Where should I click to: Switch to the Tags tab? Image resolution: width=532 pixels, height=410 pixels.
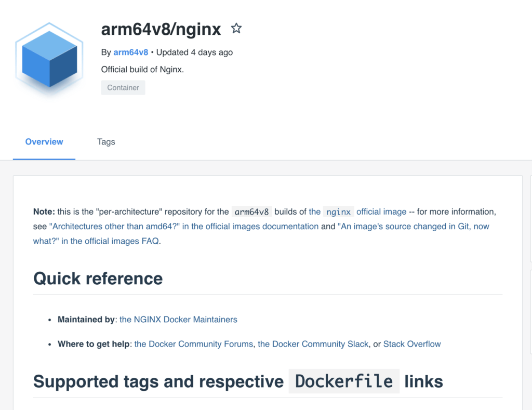click(x=106, y=142)
